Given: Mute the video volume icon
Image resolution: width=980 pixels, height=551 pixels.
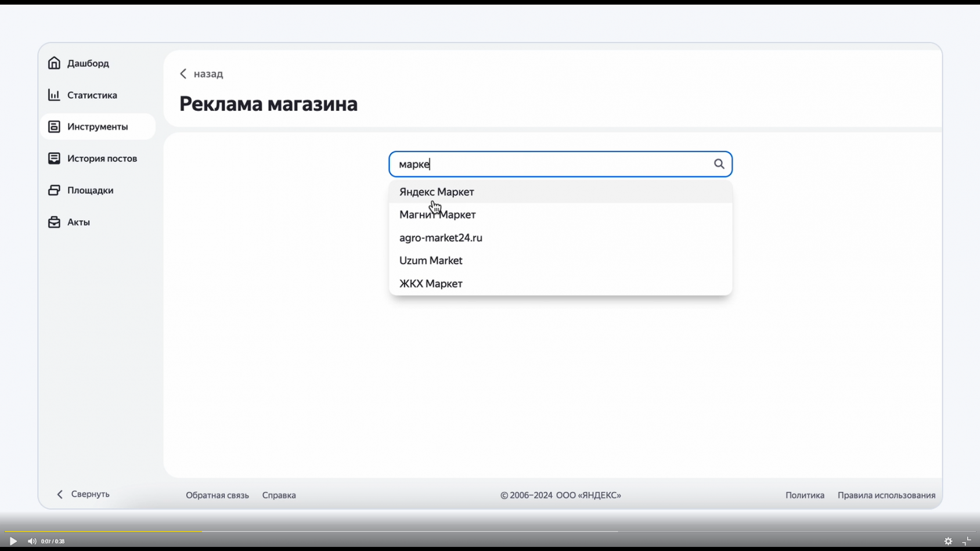Looking at the screenshot, I should (x=32, y=541).
